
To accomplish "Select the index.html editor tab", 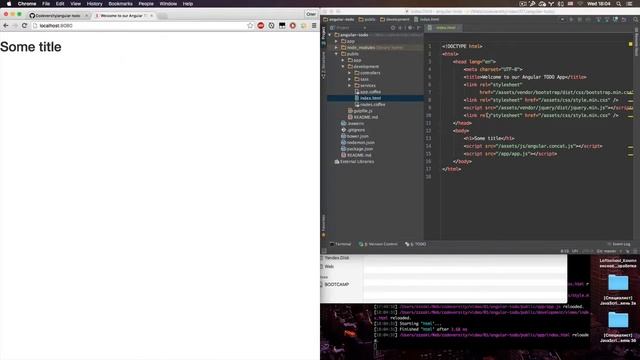I will (443, 28).
